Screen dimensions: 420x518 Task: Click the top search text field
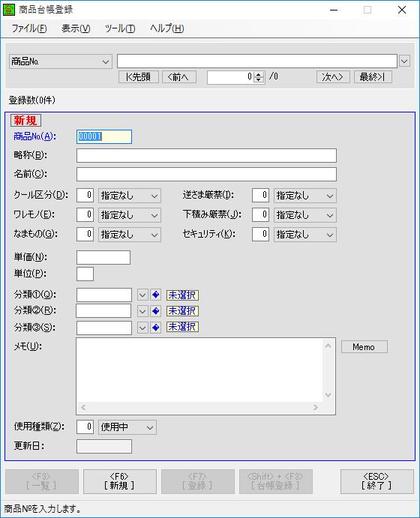coord(256,61)
